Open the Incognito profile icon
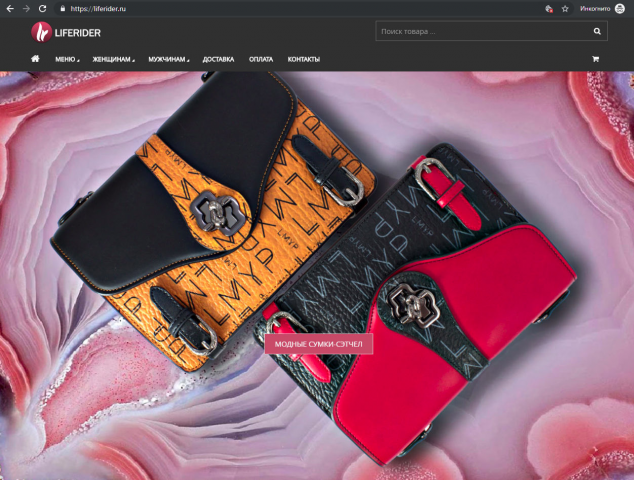This screenshot has height=480, width=634. [x=619, y=8]
